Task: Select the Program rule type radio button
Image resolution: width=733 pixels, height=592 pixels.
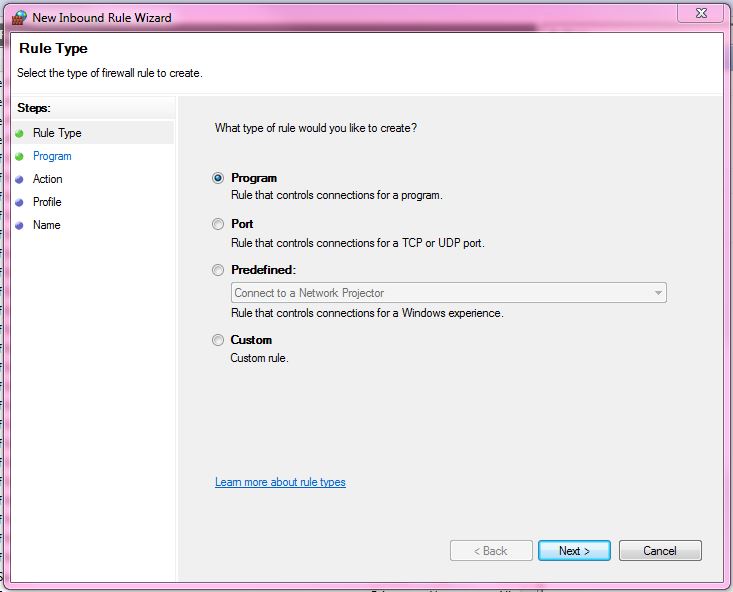Action: [218, 178]
